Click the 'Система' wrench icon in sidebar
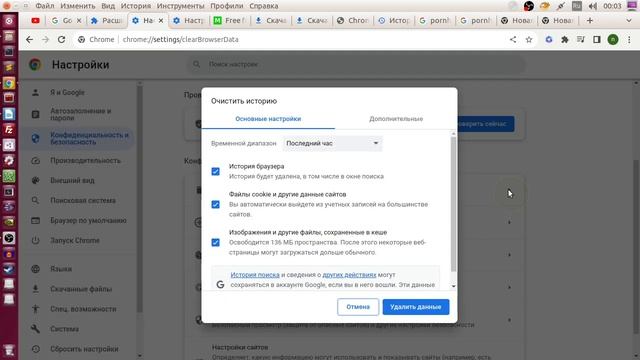Image resolution: width=640 pixels, height=360 pixels. pyautogui.click(x=36, y=329)
